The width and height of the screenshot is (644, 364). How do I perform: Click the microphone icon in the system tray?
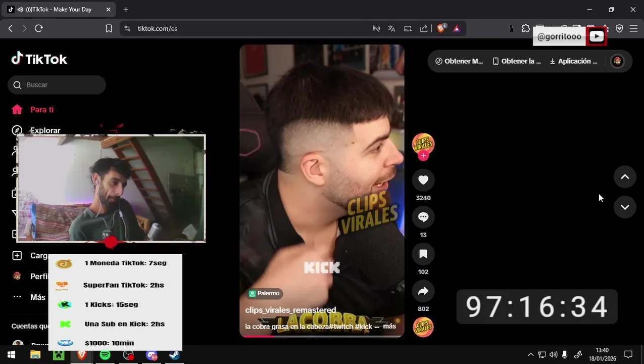click(x=565, y=355)
